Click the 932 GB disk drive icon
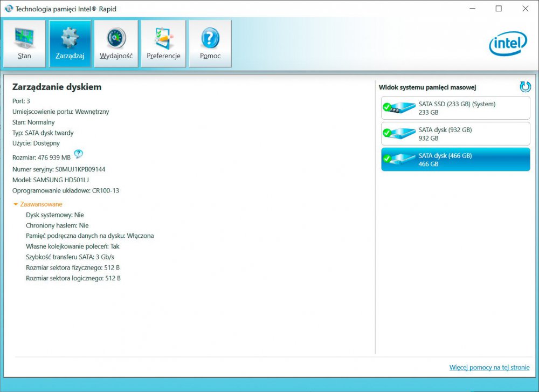 399,134
